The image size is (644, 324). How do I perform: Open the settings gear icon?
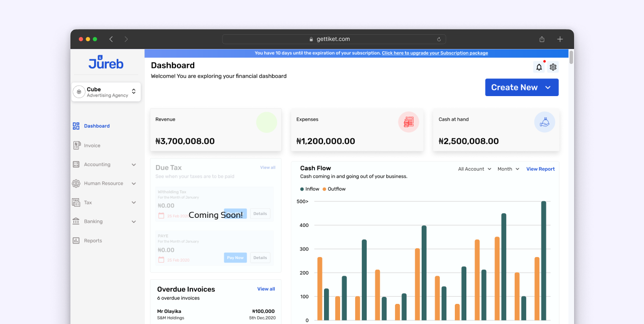coord(553,67)
